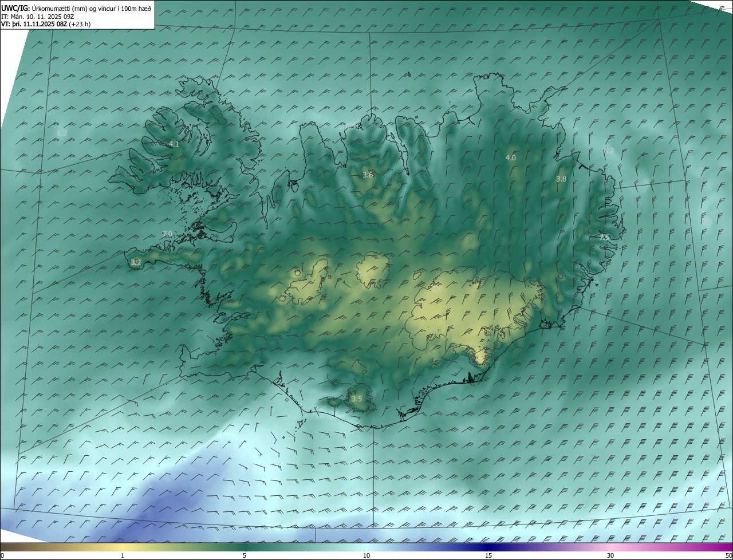Click the color scale tick labeled 50
This screenshot has height=560, width=733.
tap(729, 556)
